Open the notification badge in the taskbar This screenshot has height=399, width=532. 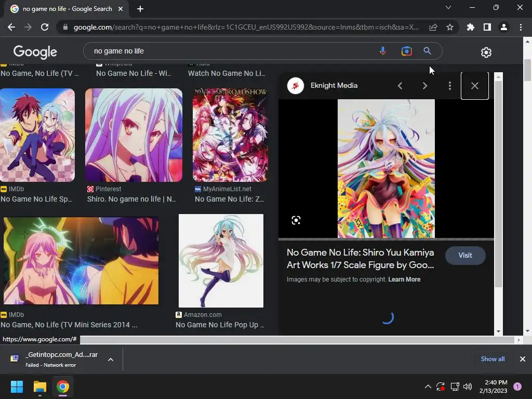tap(517, 387)
